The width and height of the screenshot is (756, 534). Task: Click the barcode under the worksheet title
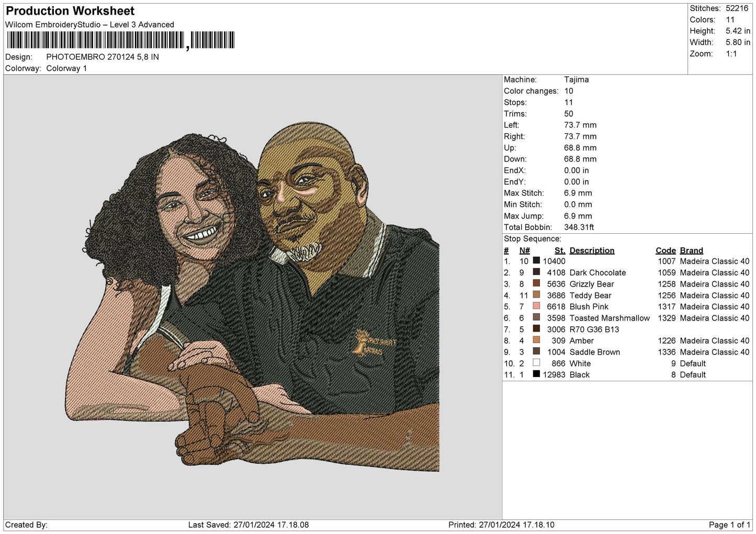(x=120, y=40)
